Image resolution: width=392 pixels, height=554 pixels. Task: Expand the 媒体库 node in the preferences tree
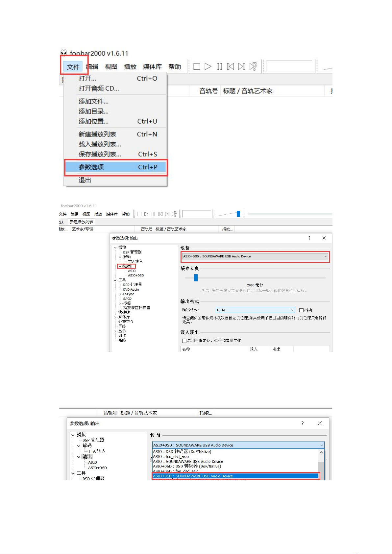115,317
